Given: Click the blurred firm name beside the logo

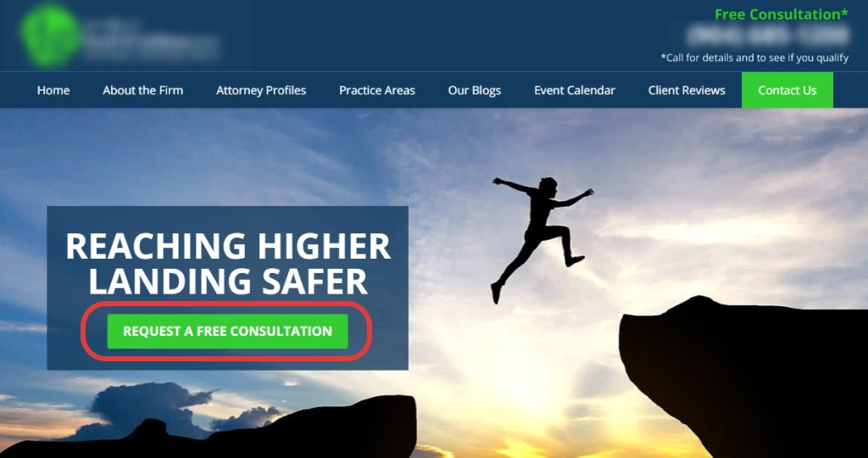Looking at the screenshot, I should [x=151, y=39].
